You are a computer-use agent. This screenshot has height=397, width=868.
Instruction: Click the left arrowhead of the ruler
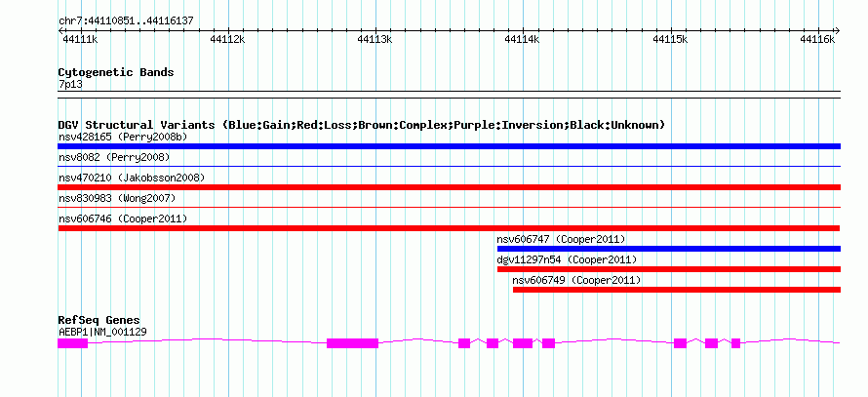tap(60, 30)
